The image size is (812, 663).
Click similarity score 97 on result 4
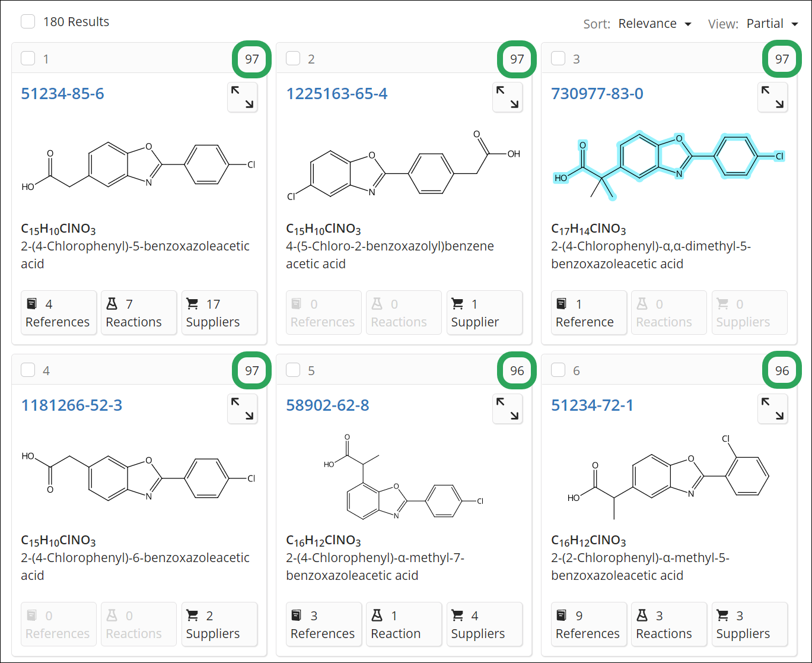click(252, 370)
